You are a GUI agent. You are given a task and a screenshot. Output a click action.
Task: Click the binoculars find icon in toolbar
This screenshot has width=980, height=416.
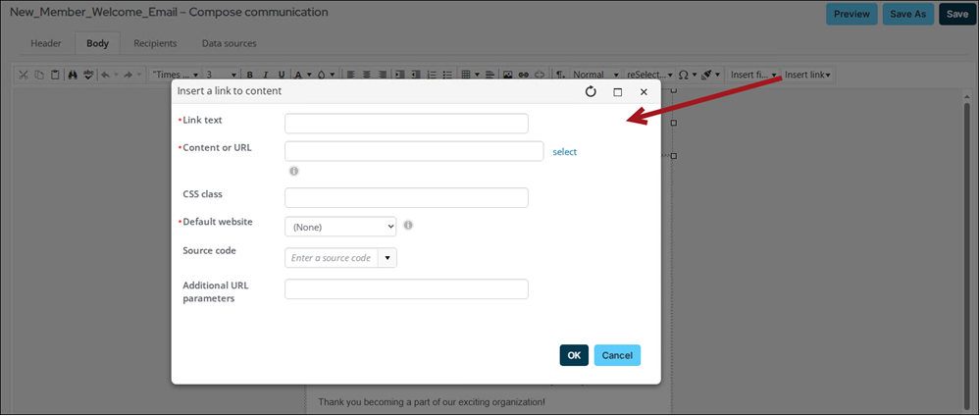pyautogui.click(x=73, y=75)
